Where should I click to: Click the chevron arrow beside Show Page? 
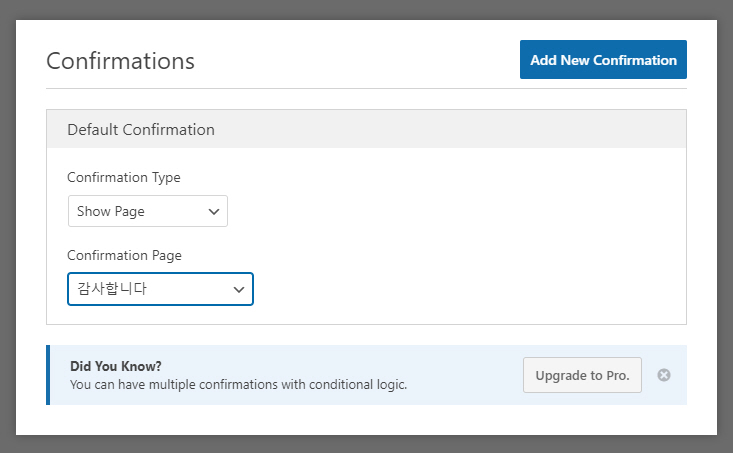coord(213,211)
